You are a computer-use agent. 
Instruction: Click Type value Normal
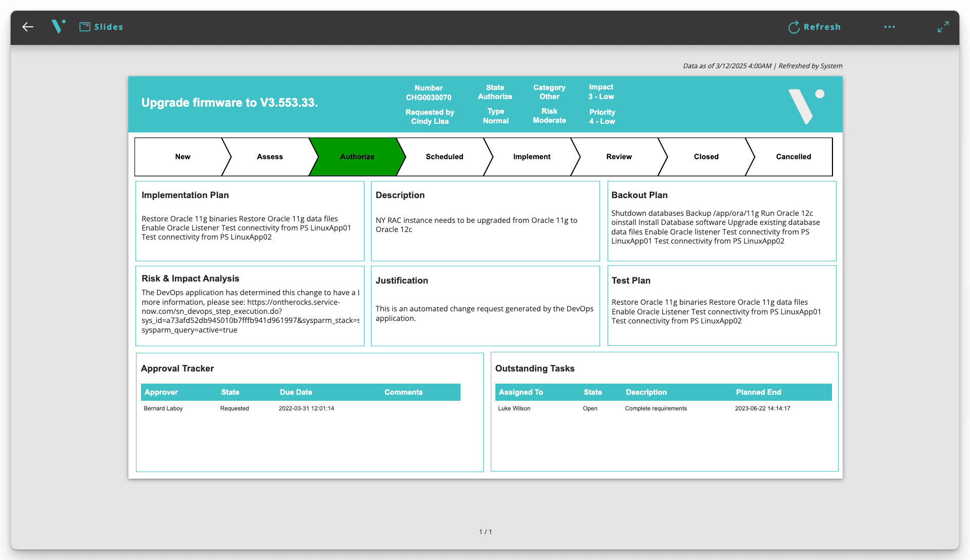click(495, 121)
